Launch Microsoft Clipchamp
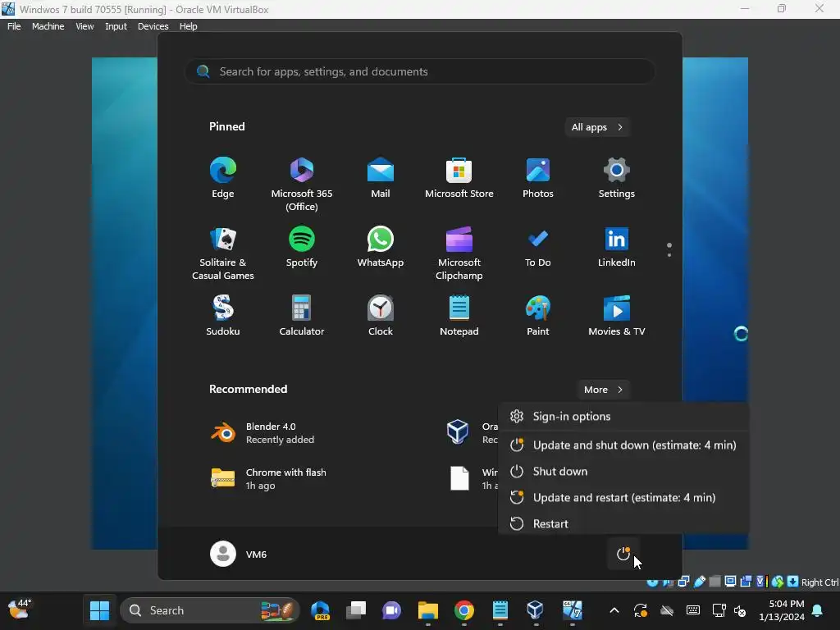 (459, 253)
